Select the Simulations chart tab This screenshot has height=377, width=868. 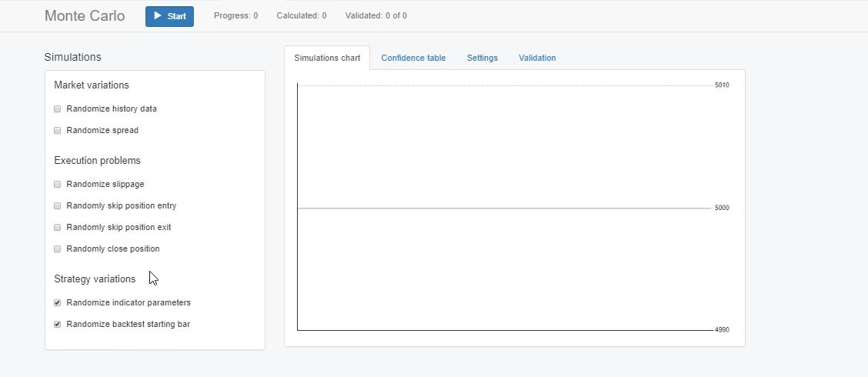327,58
